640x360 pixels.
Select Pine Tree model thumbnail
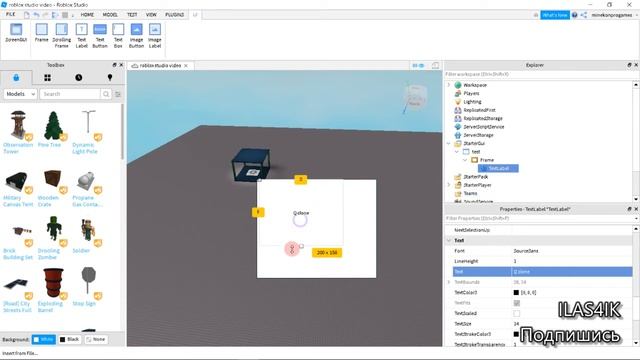pos(53,125)
